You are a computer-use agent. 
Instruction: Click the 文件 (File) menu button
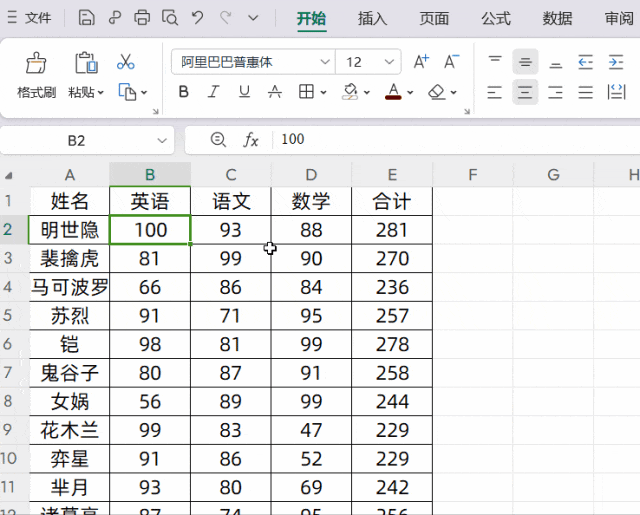click(31, 18)
